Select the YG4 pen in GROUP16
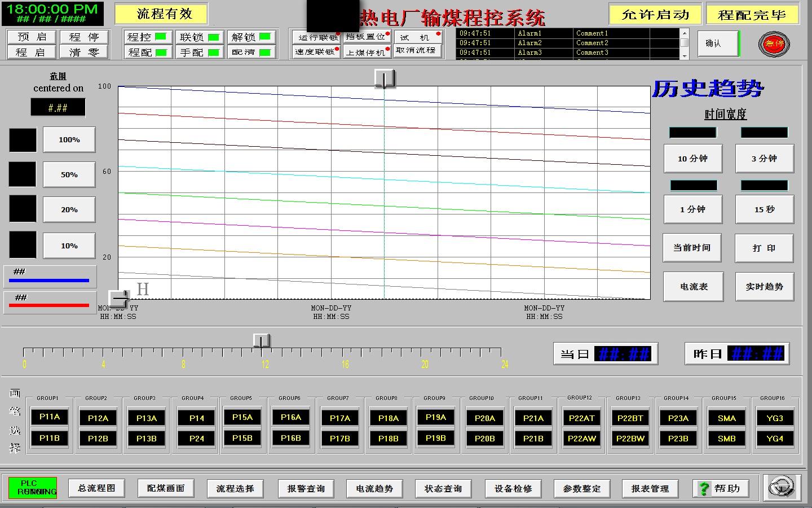812x508 pixels. (x=774, y=439)
